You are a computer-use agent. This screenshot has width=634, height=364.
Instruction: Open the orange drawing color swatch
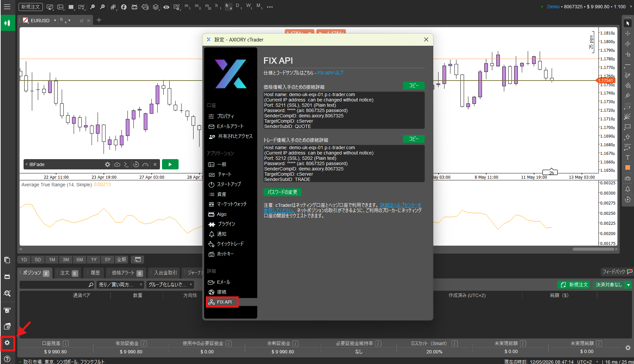(x=628, y=168)
